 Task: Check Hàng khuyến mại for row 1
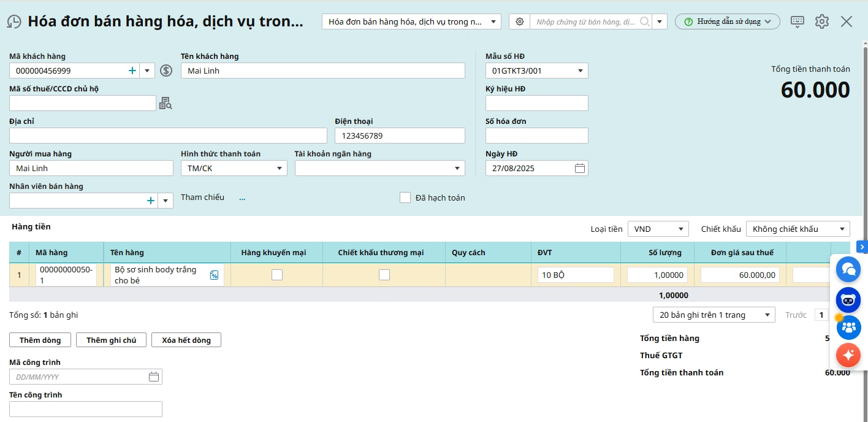coord(277,275)
